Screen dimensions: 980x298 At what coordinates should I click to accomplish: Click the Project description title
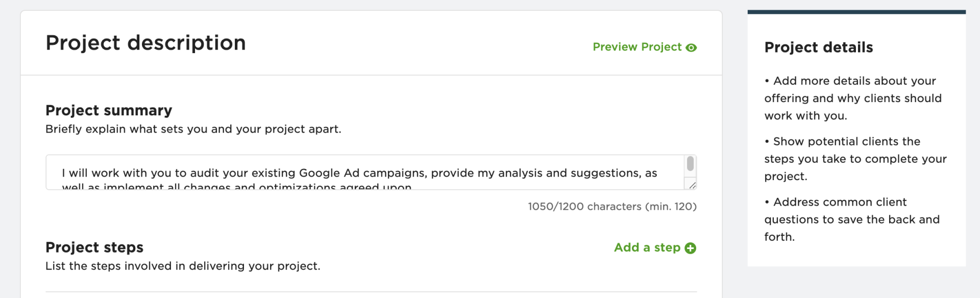[145, 43]
